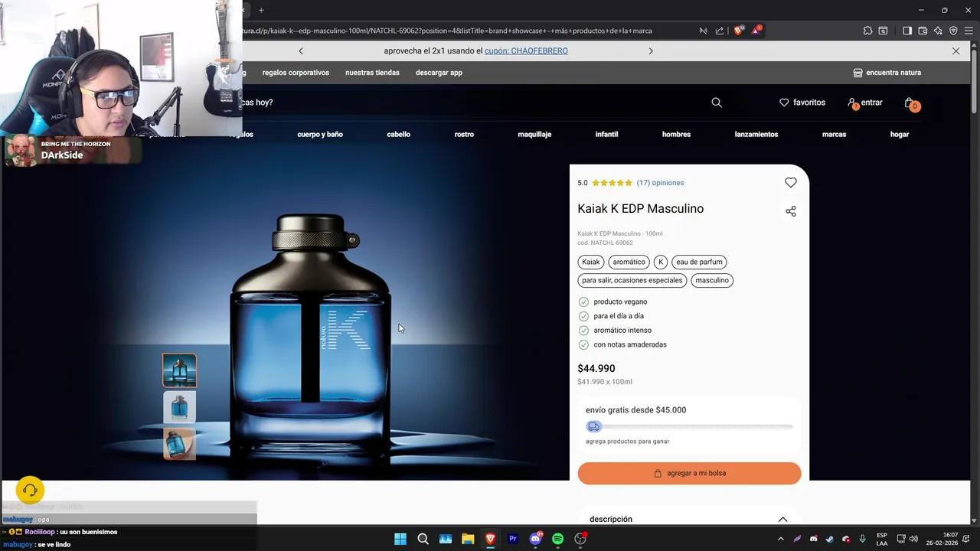The image size is (980, 551).
Task: Open Premiere Pro from the taskbar
Action: pos(513,539)
